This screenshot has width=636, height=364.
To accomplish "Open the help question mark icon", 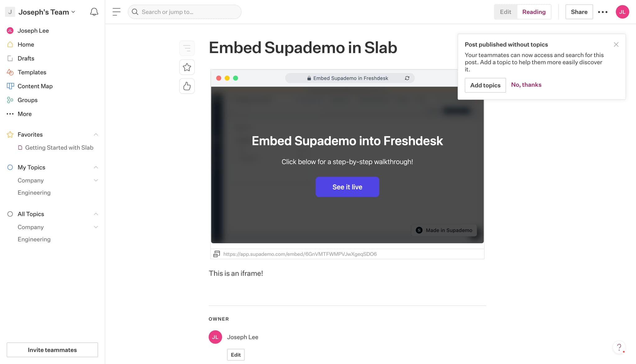I will click(619, 347).
